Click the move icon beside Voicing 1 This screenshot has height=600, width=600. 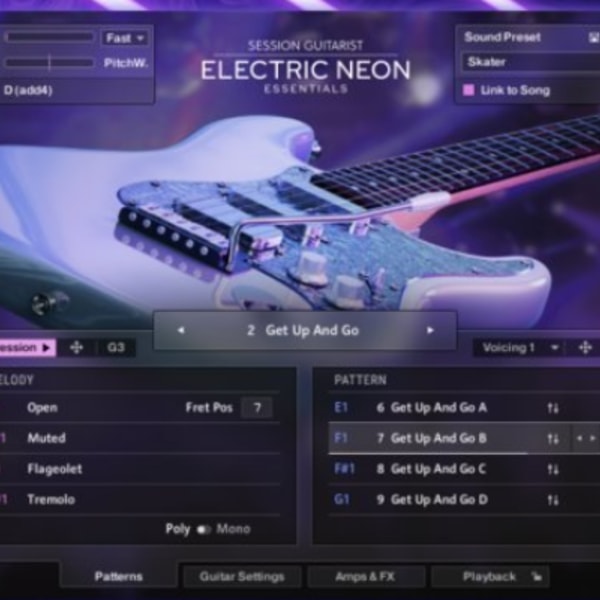click(585, 347)
